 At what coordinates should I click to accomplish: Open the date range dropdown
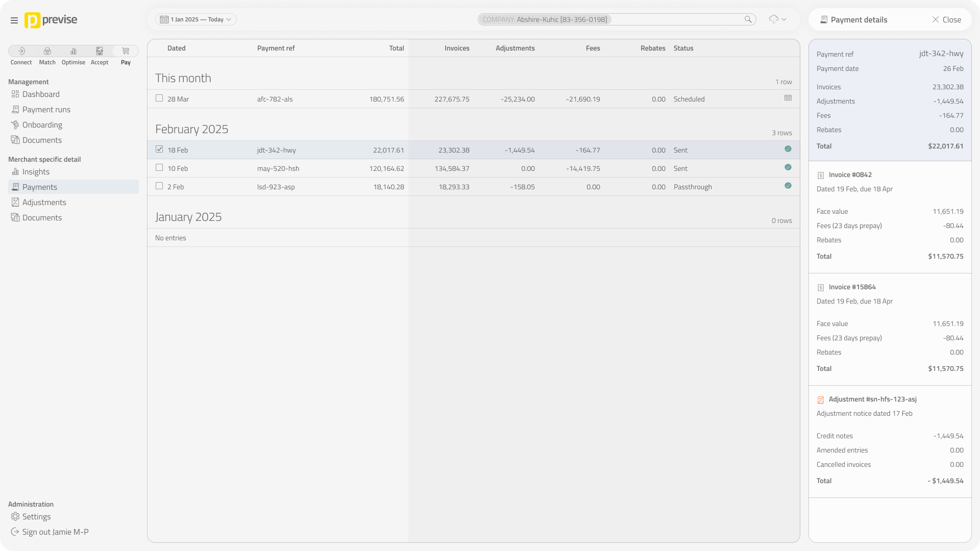click(196, 19)
